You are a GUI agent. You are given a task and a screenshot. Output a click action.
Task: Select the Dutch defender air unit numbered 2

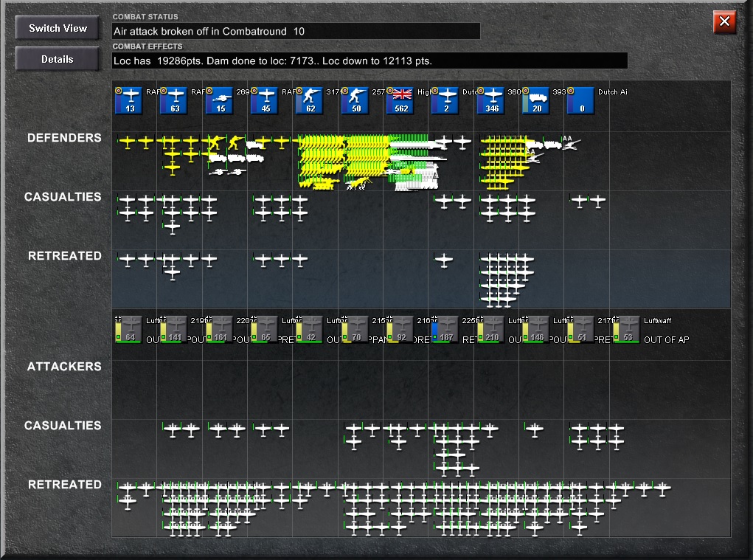(446, 100)
